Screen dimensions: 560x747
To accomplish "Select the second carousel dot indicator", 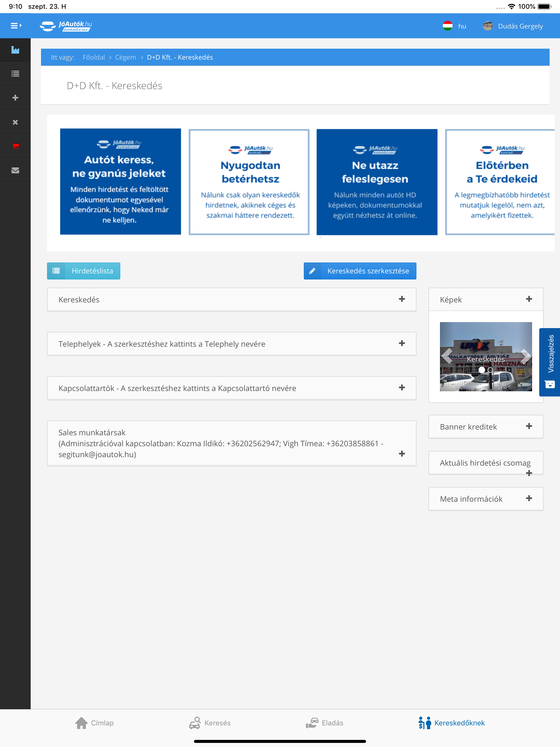I will [490, 370].
